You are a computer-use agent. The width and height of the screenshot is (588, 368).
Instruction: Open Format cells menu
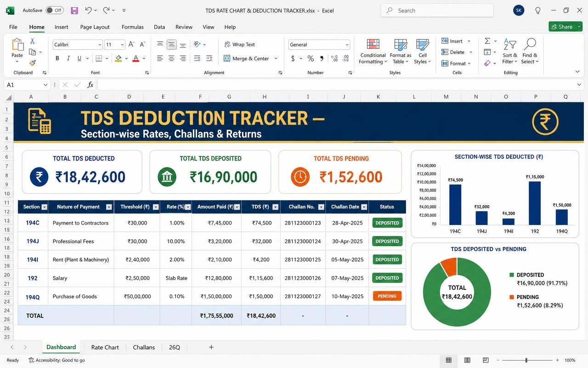pyautogui.click(x=456, y=63)
